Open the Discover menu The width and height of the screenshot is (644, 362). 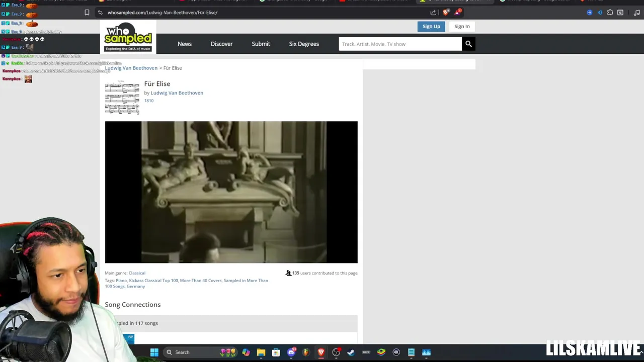pyautogui.click(x=221, y=44)
